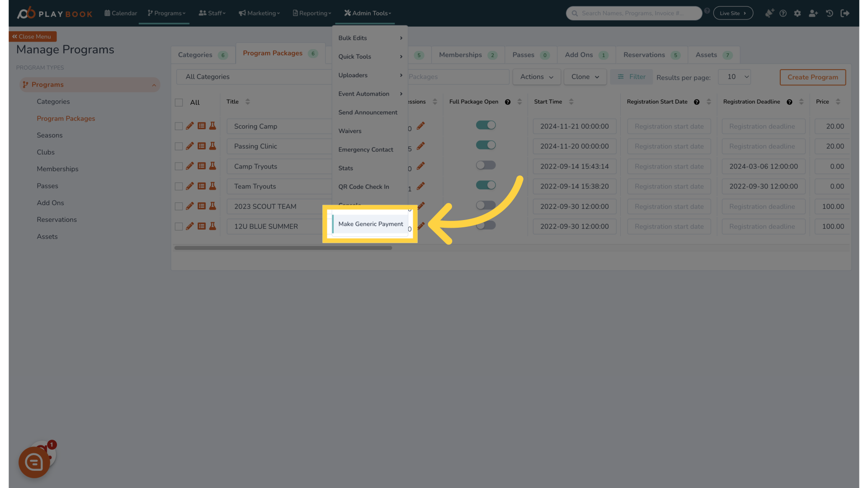Image resolution: width=868 pixels, height=488 pixels.
Task: Edit sessions pencil for Scoring Camp
Action: 421,126
